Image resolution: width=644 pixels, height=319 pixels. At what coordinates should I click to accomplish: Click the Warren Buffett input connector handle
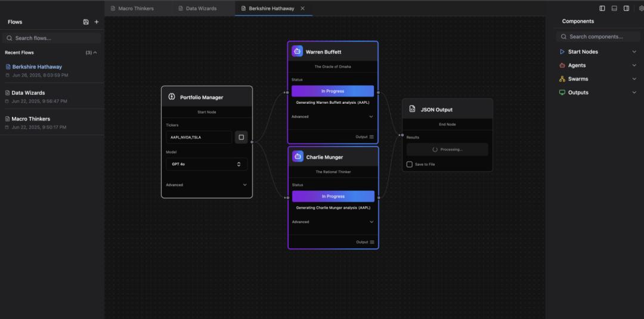(x=287, y=92)
